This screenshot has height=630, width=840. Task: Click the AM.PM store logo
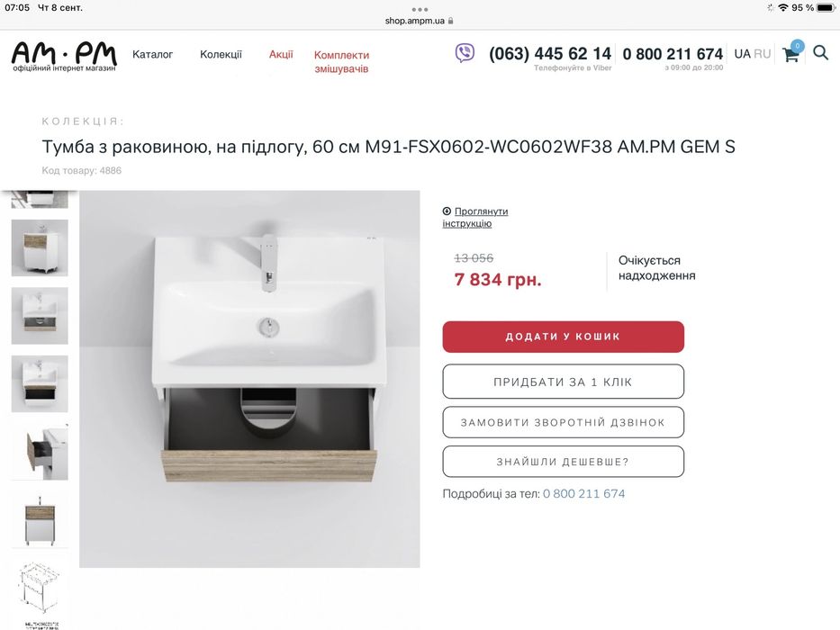64,56
